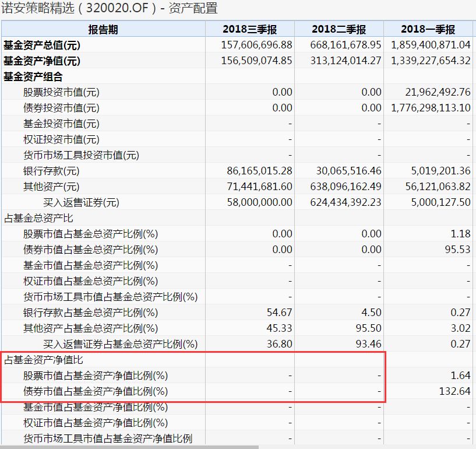Image resolution: width=476 pixels, height=449 pixels.
Task: Select the 股票投资市值(元) row label
Action: coord(61,92)
